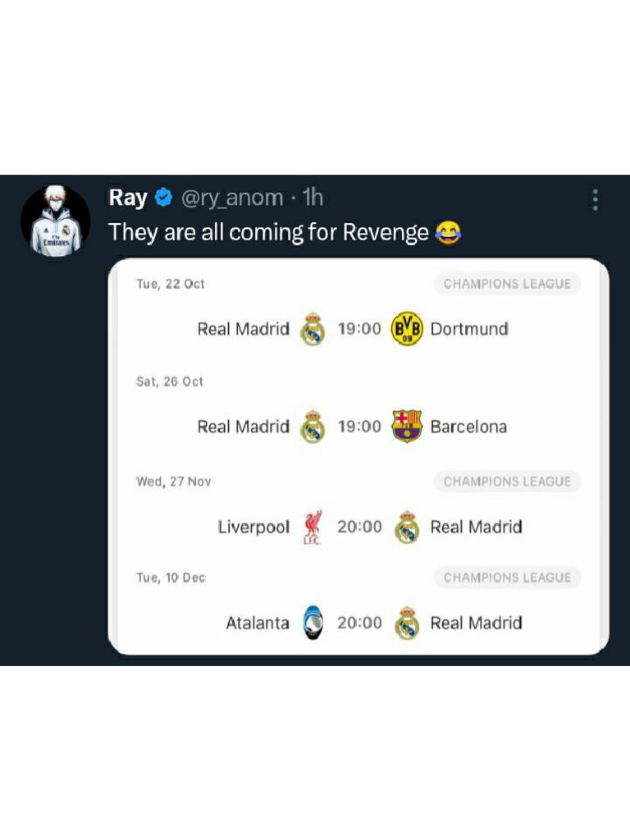
Task: Click the Dortmund BVB crest
Action: [407, 328]
